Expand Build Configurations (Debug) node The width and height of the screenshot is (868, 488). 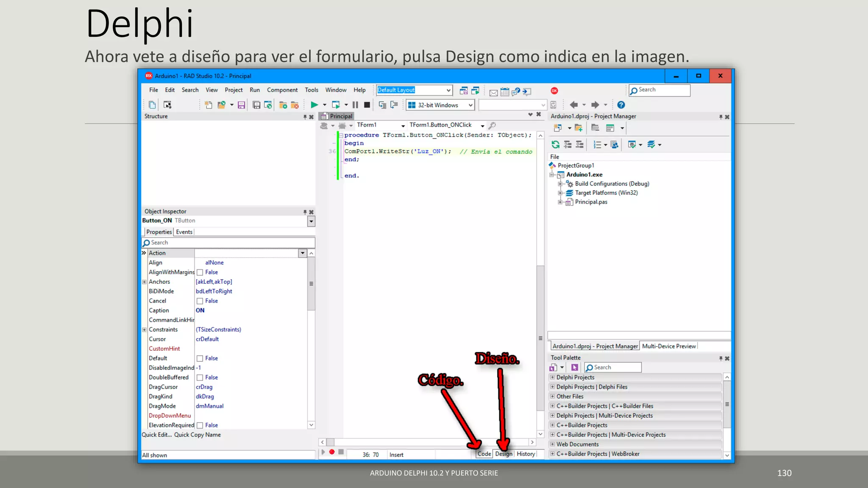coord(560,184)
